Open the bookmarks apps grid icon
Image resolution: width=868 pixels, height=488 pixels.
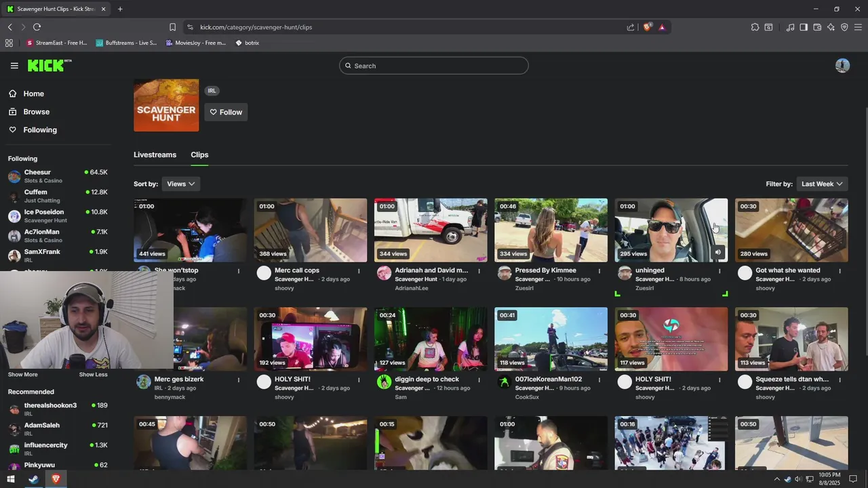9,43
